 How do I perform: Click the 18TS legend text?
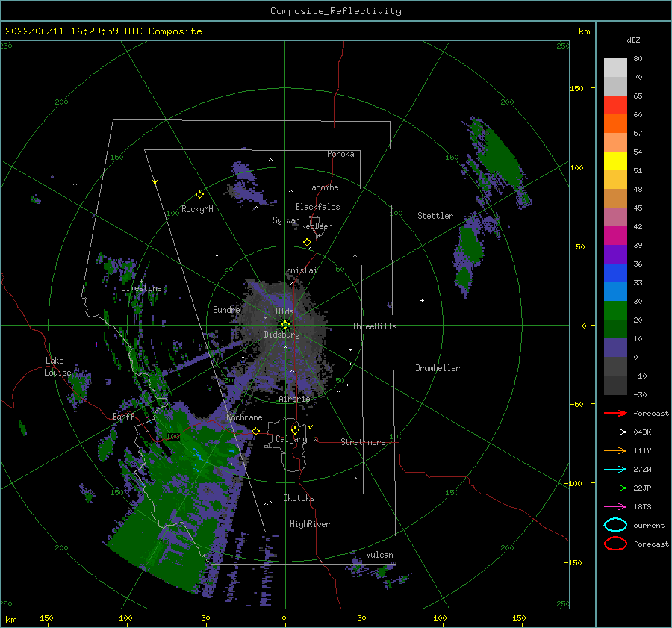point(642,507)
